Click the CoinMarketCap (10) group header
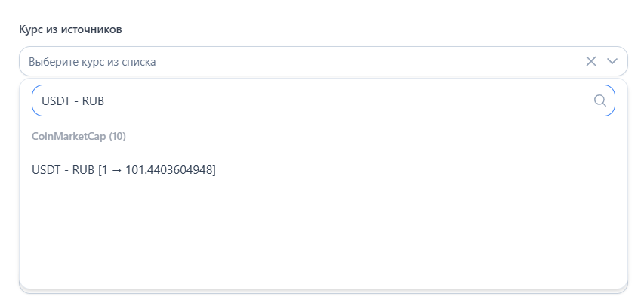This screenshot has height=303, width=644. pyautogui.click(x=79, y=137)
